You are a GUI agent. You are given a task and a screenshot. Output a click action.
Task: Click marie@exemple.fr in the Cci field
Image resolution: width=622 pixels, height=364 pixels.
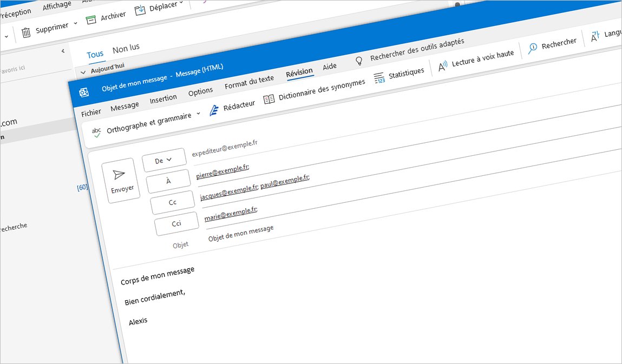tap(231, 213)
